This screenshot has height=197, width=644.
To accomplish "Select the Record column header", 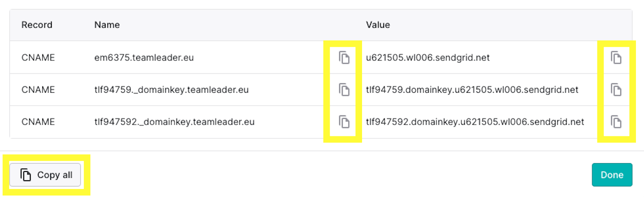I will point(37,25).
